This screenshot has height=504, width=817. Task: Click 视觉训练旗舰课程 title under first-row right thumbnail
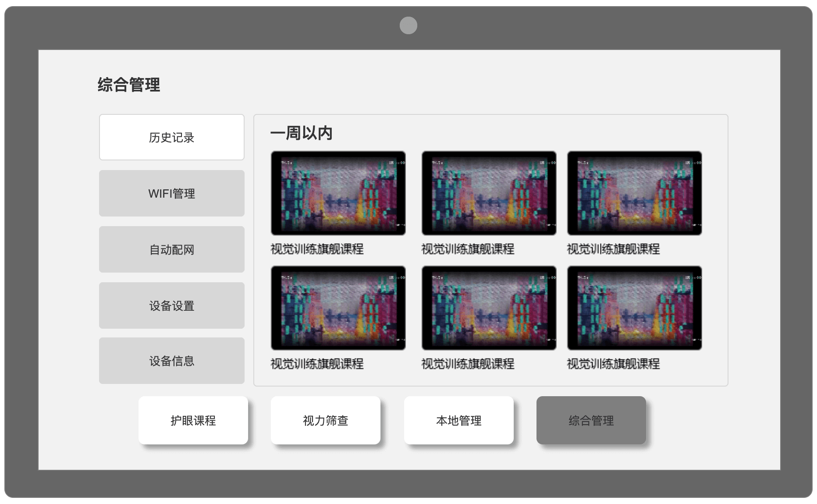[613, 249]
